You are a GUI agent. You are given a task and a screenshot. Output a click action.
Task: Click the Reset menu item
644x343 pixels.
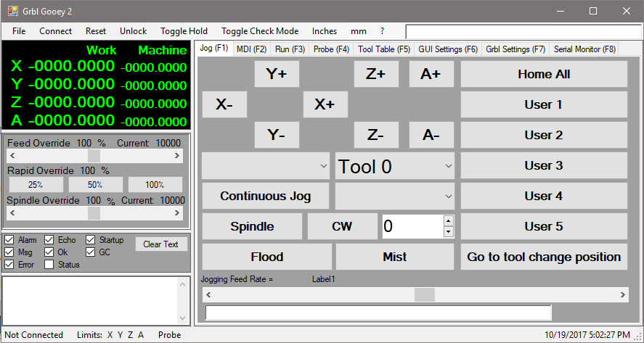coord(96,31)
